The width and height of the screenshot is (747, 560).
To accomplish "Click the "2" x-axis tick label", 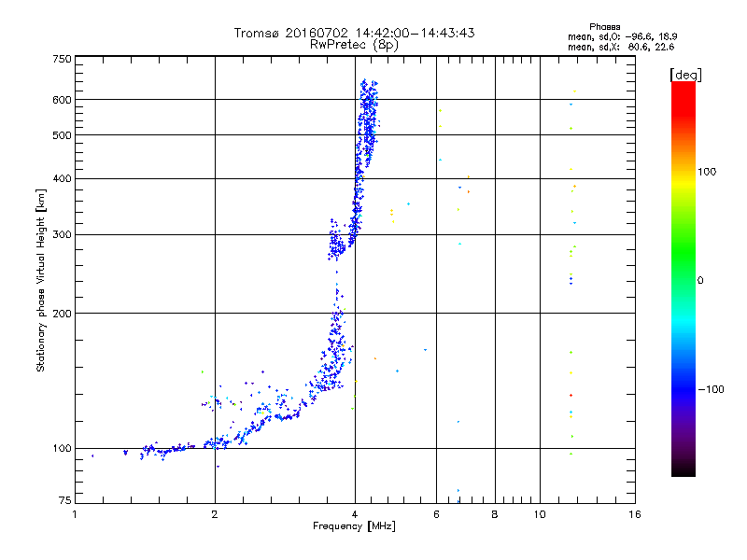I will click(x=215, y=514).
